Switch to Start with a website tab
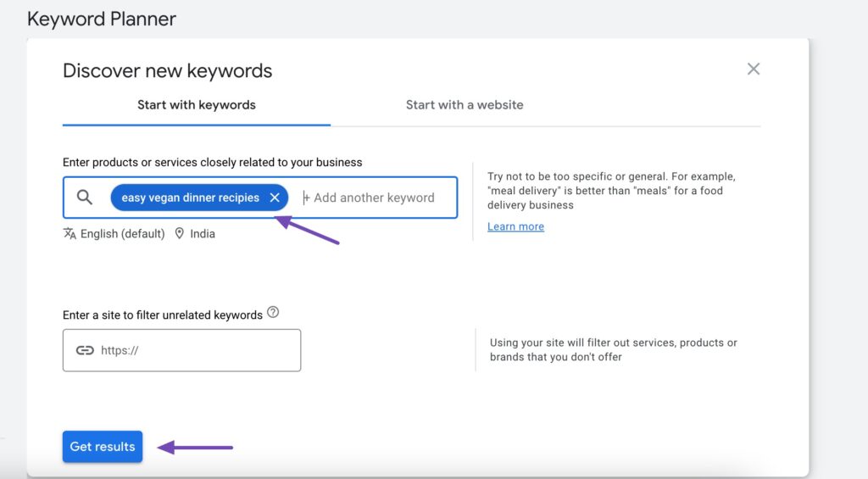Screen dimensions: 868x479 click(x=465, y=105)
